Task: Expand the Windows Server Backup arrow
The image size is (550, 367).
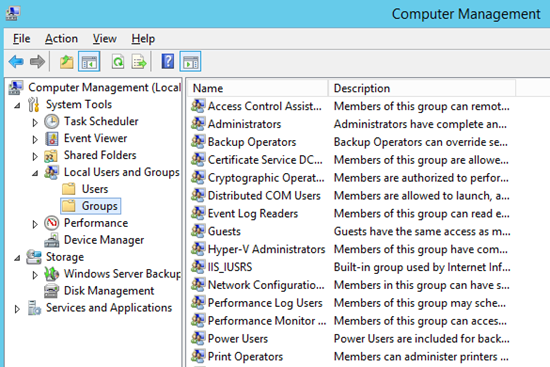Action: (x=35, y=275)
